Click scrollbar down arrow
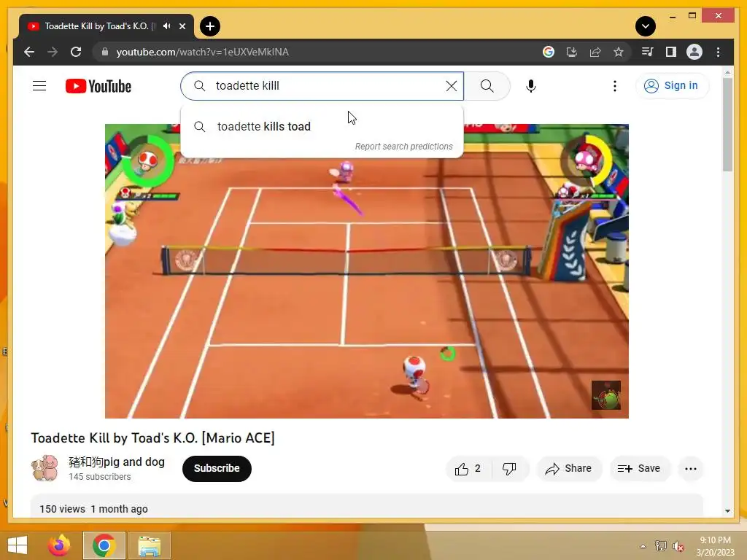The width and height of the screenshot is (747, 560). coord(727,510)
